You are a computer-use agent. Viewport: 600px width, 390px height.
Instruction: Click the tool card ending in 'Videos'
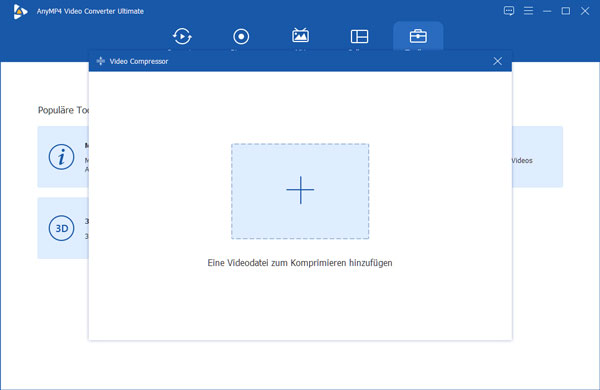tap(537, 157)
